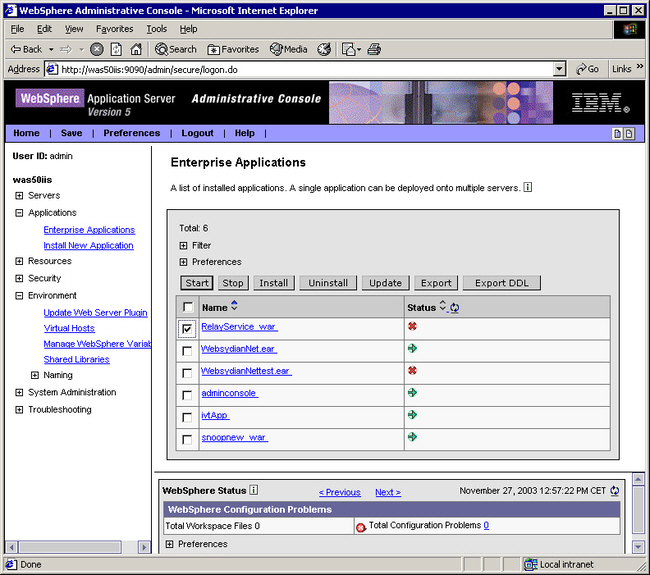The image size is (650, 575).
Task: Refresh the WebSphere Status timestamp icon
Action: [x=614, y=491]
